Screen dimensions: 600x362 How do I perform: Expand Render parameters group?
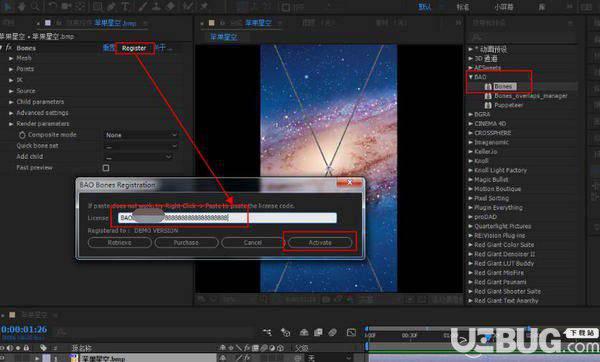tap(11, 124)
